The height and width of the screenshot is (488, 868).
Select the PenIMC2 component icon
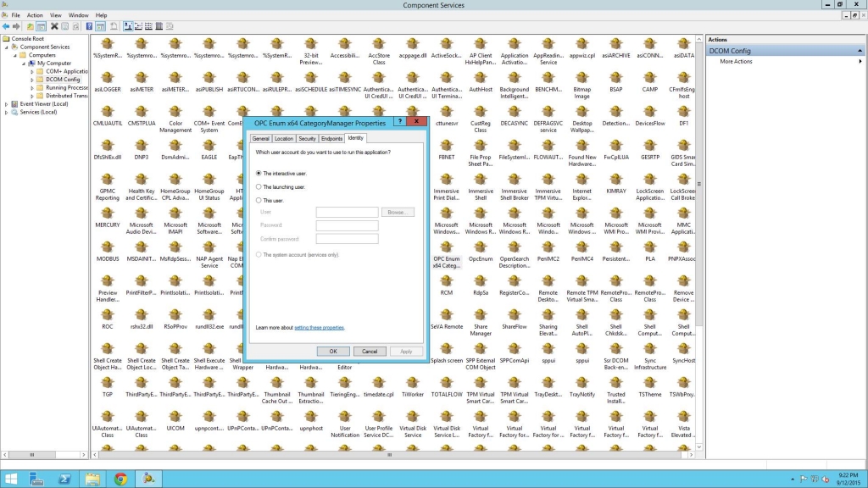(548, 251)
